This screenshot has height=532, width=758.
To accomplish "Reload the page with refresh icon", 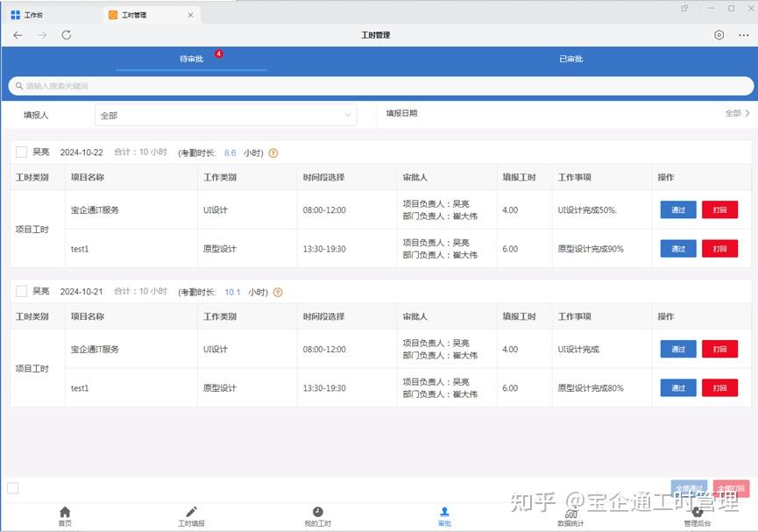I will point(67,35).
